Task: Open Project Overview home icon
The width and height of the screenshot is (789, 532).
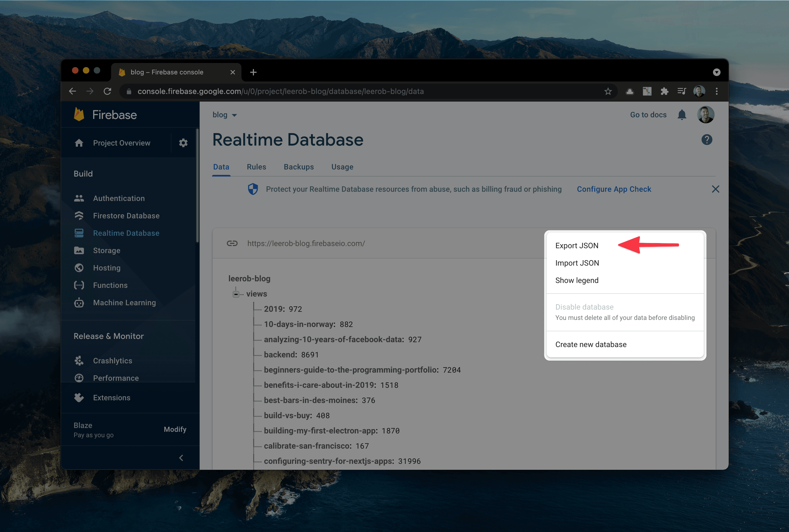Action: (79, 143)
